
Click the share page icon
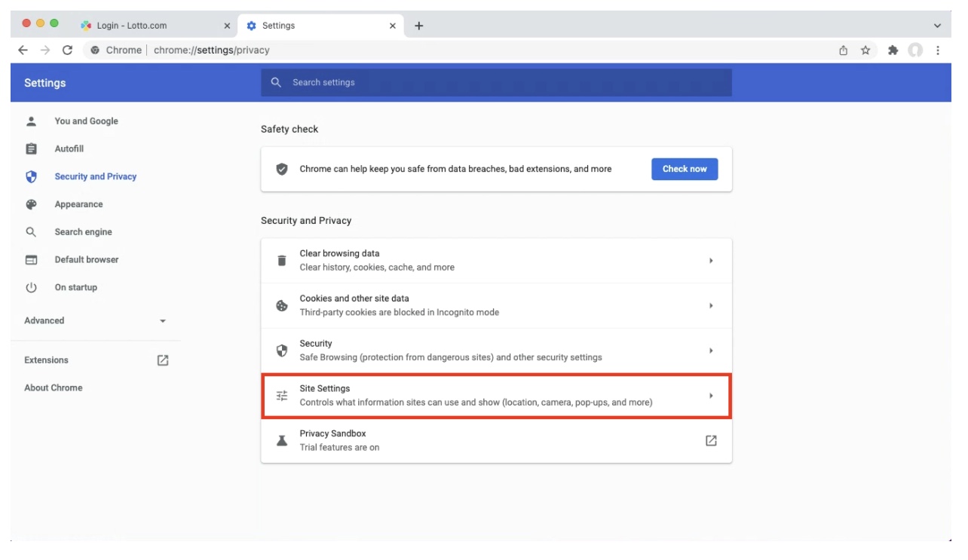point(844,50)
